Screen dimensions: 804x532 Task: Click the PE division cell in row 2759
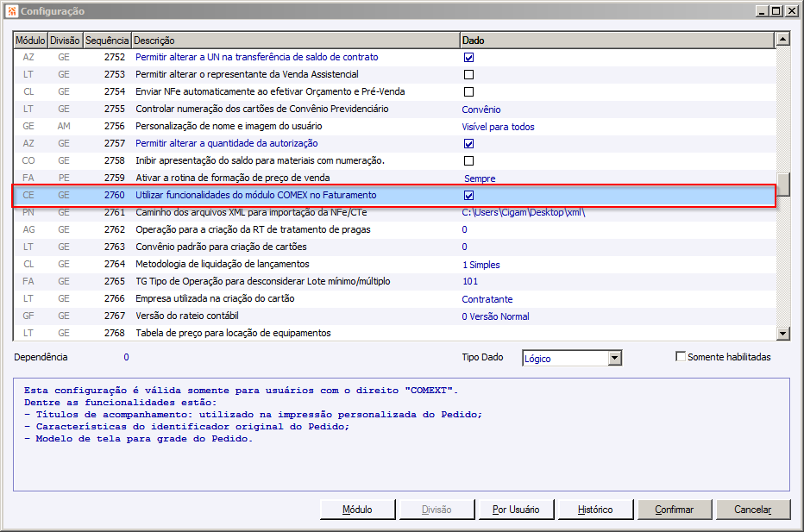64,178
